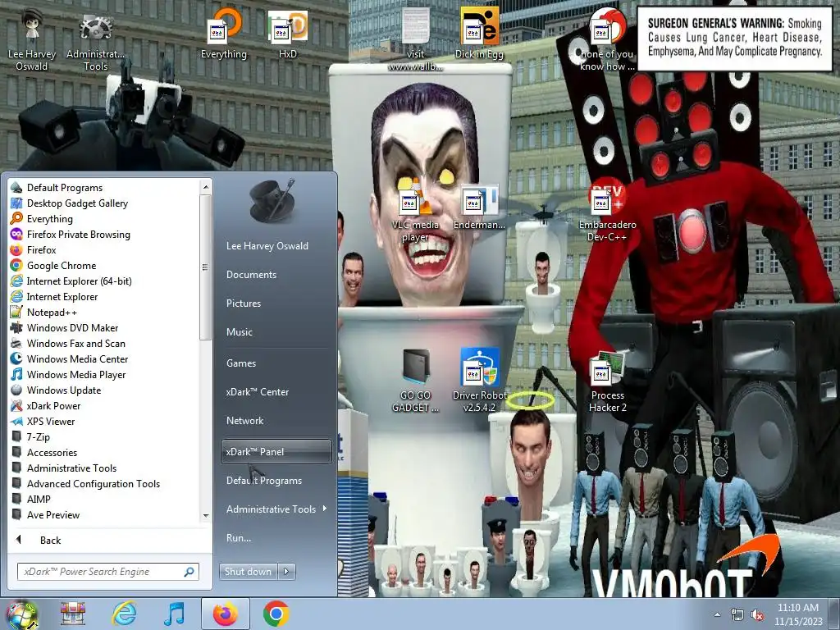Click the muted volume tray icon
The image size is (840, 630).
point(757,615)
